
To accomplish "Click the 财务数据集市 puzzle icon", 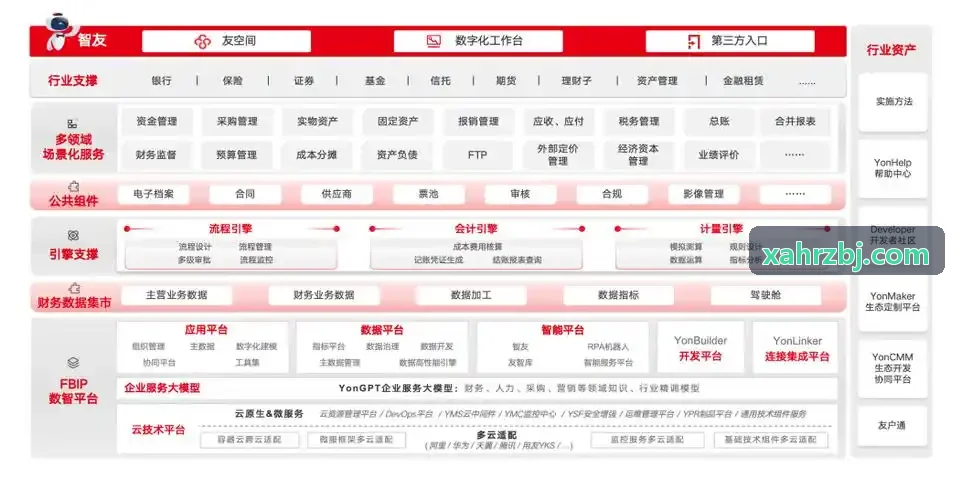I will tap(74, 288).
